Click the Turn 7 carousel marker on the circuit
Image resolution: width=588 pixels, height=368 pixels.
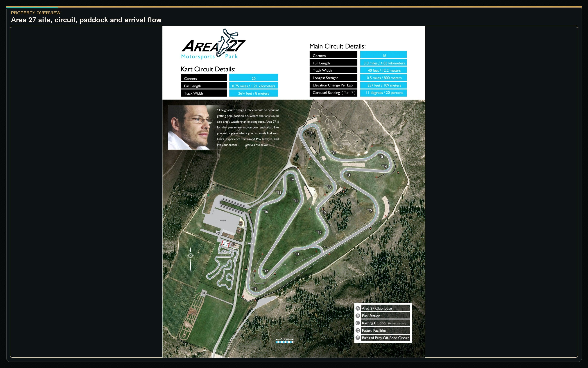point(311,133)
